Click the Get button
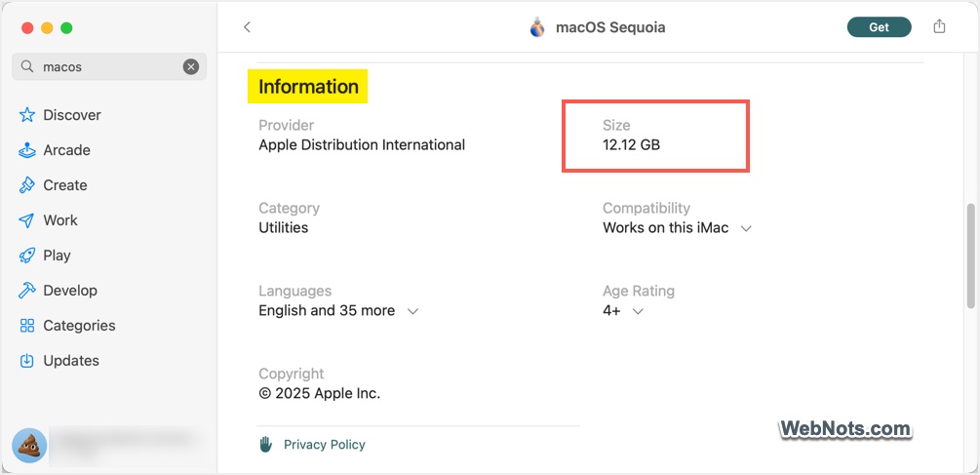This screenshot has width=980, height=475. click(x=879, y=27)
